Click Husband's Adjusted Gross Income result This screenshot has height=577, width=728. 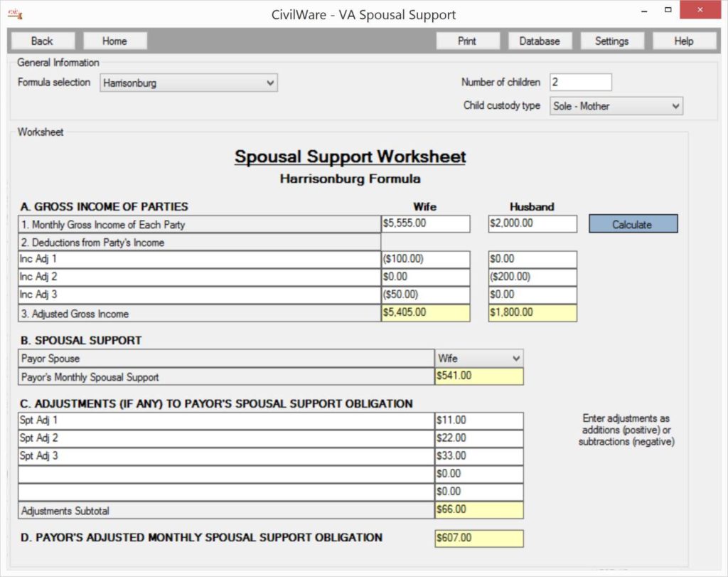[532, 312]
